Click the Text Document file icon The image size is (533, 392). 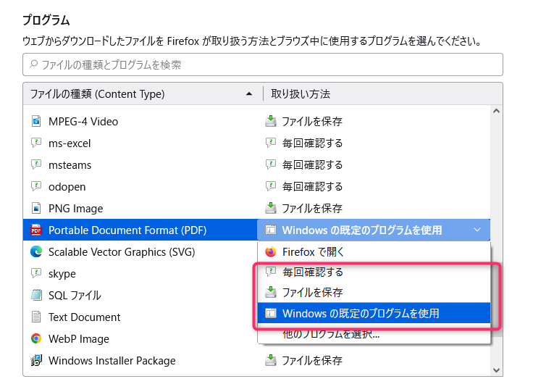tap(36, 317)
